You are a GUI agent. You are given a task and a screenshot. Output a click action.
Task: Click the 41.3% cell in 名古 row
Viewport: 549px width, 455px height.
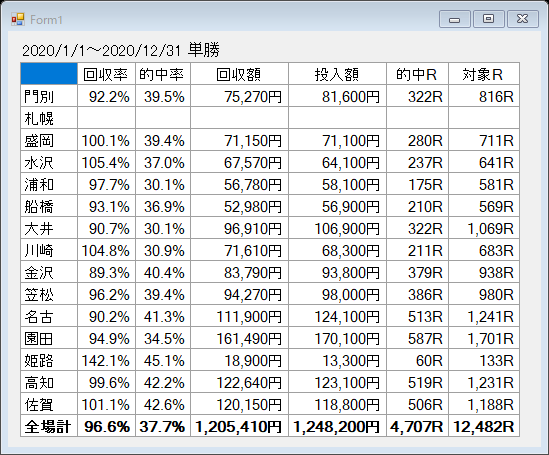click(x=163, y=316)
